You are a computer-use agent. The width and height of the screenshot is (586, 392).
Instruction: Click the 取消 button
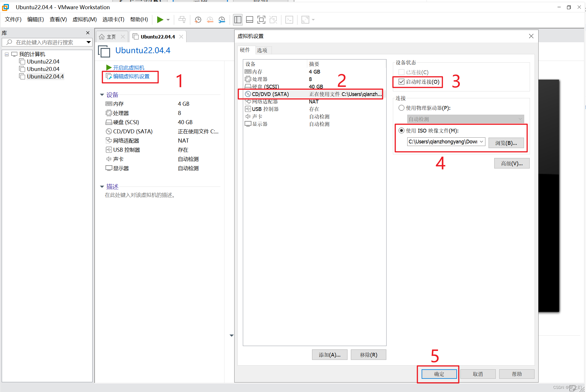coord(478,374)
